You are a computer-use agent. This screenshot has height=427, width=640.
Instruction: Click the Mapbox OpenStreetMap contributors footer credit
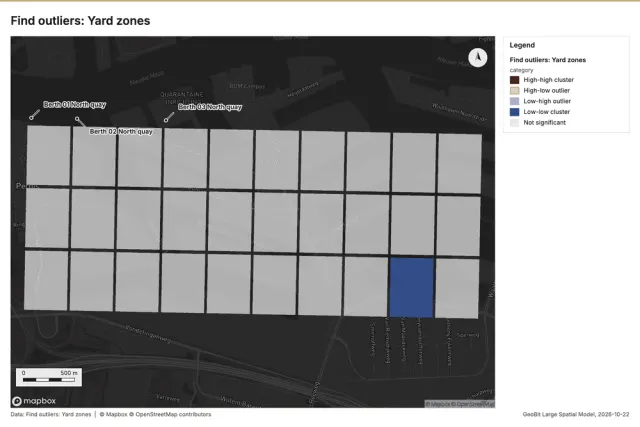point(156,414)
